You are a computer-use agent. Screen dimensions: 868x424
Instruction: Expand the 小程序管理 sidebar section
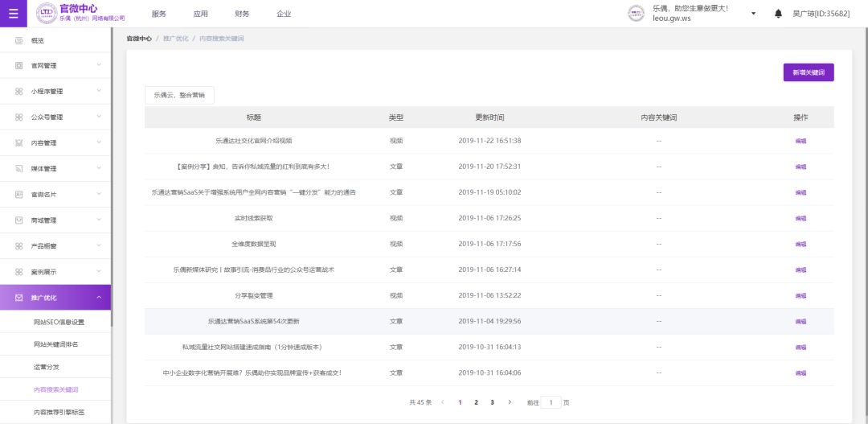point(99,92)
